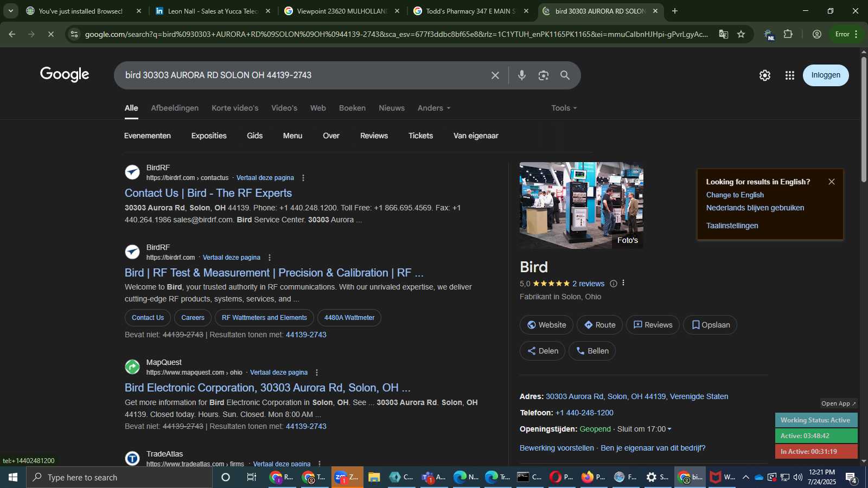Open new Chrome tab with plus
The height and width of the screenshot is (488, 868).
coord(675,11)
